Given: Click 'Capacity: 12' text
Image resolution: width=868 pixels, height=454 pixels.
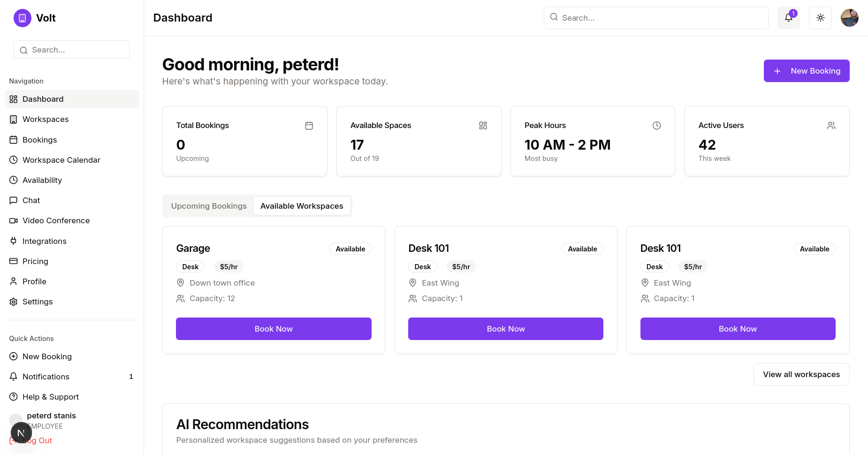Looking at the screenshot, I should coord(212,298).
